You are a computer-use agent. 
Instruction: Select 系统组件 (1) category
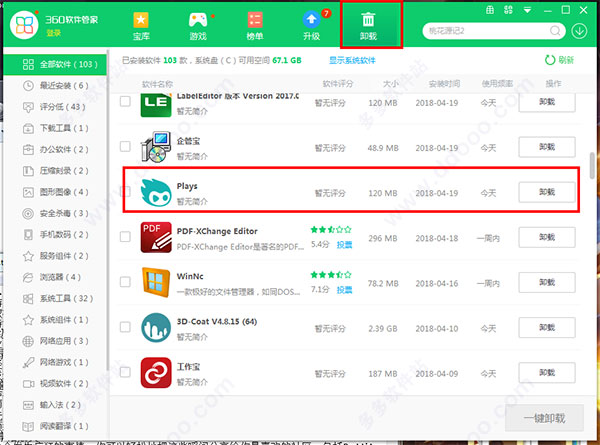click(x=55, y=320)
